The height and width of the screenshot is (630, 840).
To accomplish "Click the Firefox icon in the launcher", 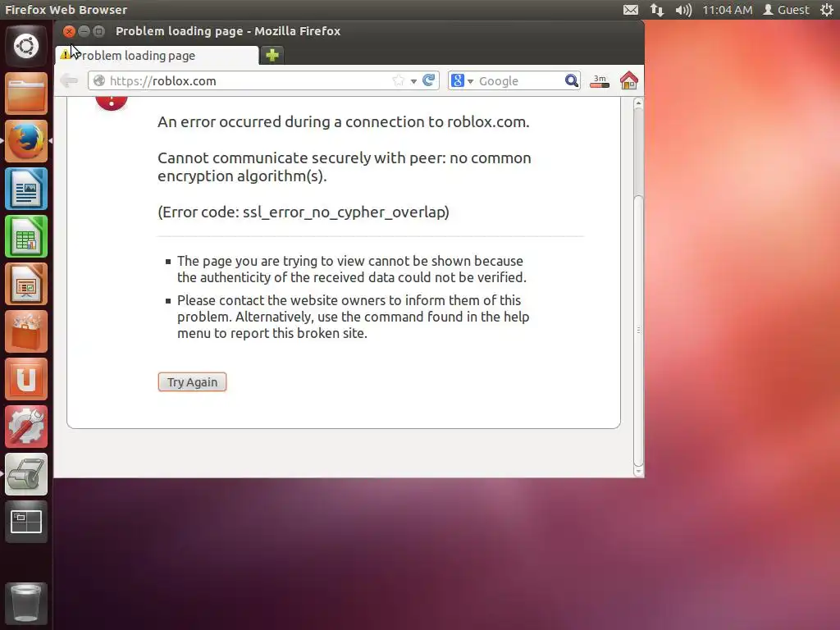I will 26,141.
